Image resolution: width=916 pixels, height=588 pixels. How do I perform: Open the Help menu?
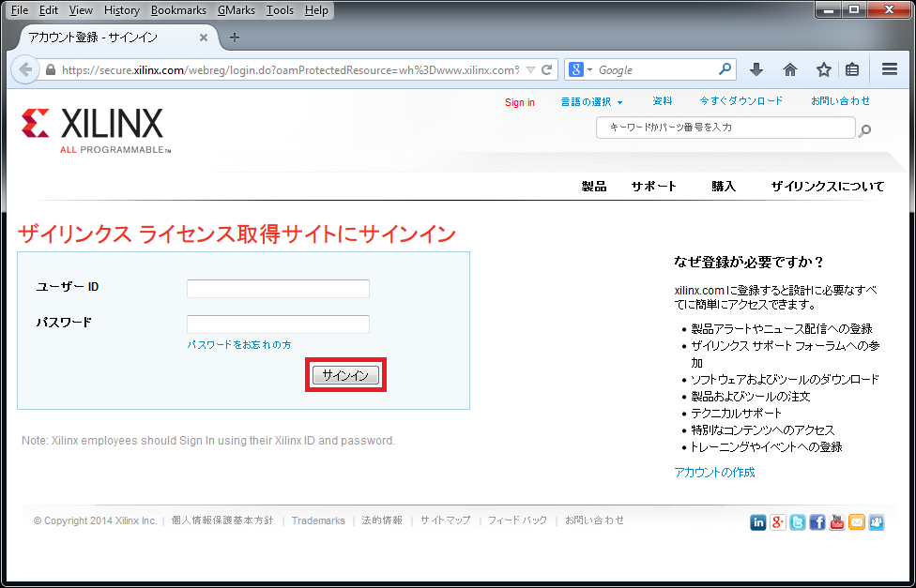coord(316,10)
